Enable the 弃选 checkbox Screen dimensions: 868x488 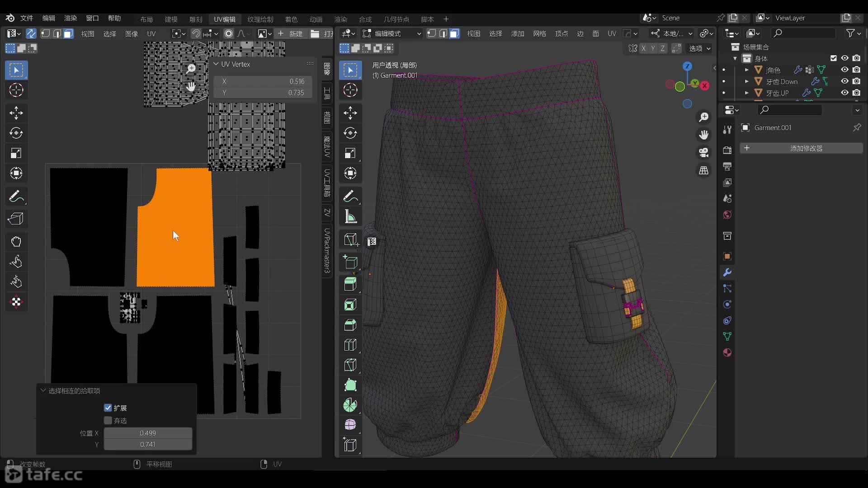tap(108, 420)
